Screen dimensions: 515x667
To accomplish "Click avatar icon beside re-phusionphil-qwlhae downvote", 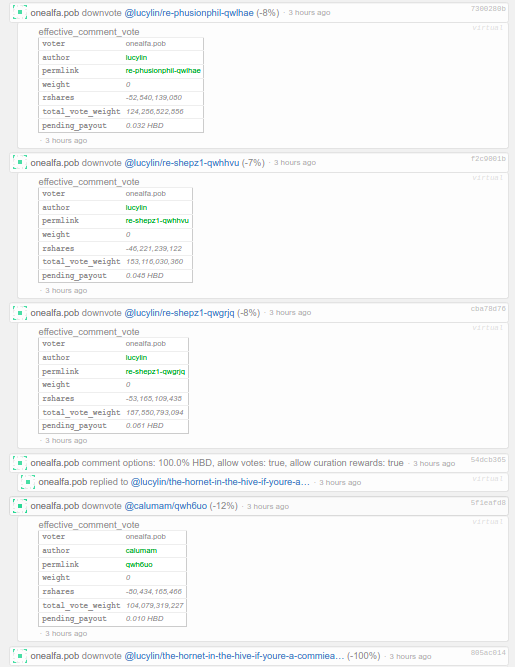I will click(20, 12).
